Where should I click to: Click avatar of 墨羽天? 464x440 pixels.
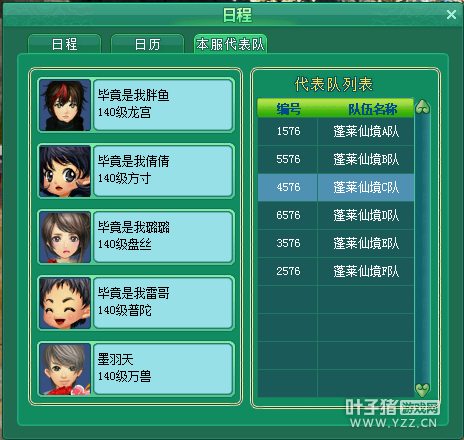click(x=65, y=369)
